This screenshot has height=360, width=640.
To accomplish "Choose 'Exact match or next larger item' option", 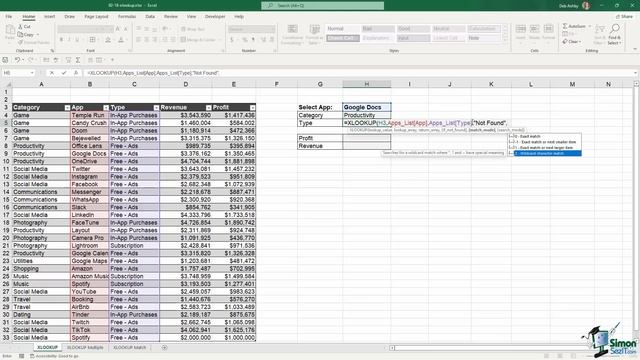I will tap(544, 148).
